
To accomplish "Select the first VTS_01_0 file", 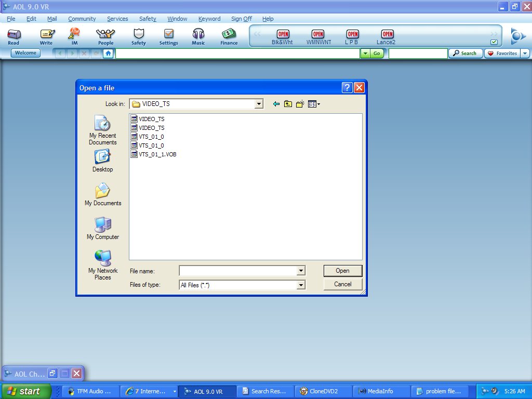I will [147, 137].
